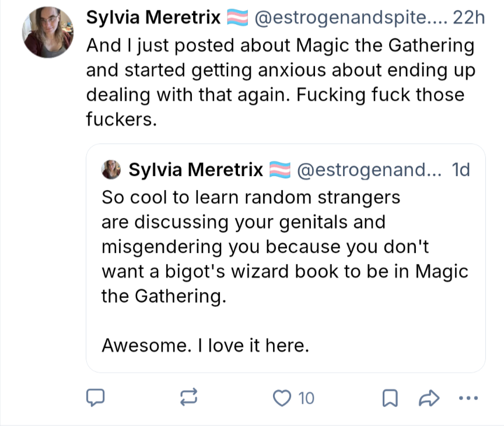The image size is (504, 426).
Task: Click main post text about Magic the Gathering
Action: point(281,82)
